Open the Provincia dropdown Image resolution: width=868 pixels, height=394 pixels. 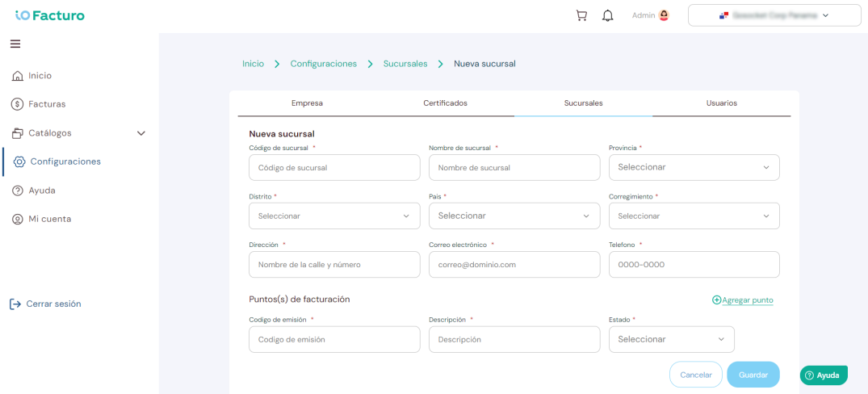[x=694, y=167]
